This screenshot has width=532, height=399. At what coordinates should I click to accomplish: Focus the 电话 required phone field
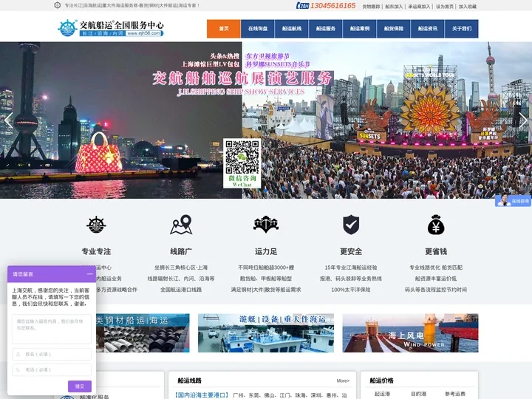(x=52, y=370)
